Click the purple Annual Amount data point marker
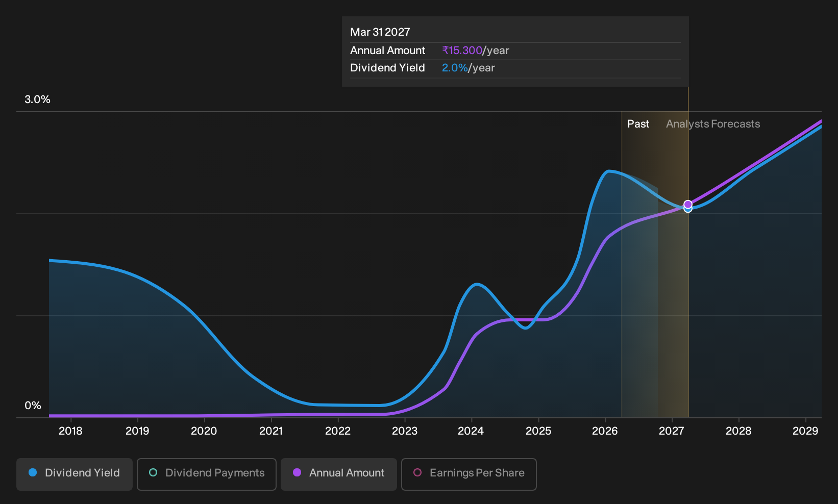Screen dimensions: 838x504 coord(688,204)
